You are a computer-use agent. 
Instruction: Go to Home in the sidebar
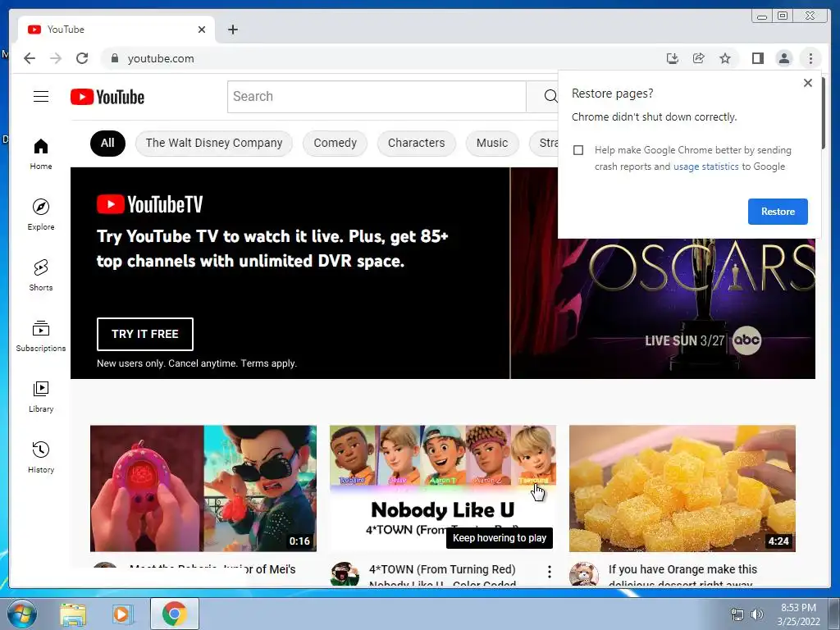(x=41, y=154)
